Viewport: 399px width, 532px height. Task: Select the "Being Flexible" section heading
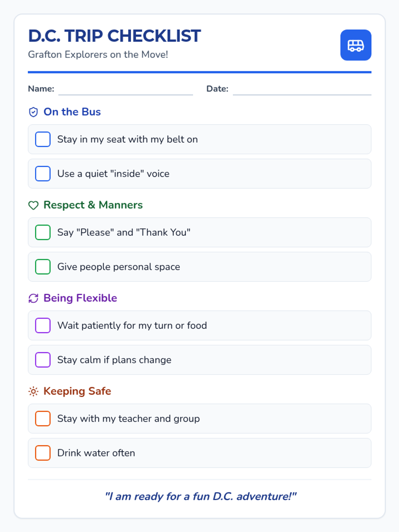point(80,298)
